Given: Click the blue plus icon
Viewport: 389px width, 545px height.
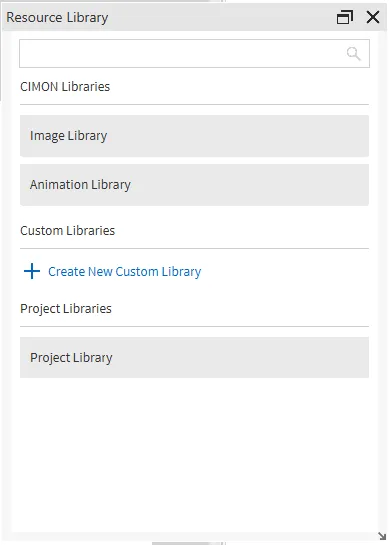Looking at the screenshot, I should click(x=32, y=271).
